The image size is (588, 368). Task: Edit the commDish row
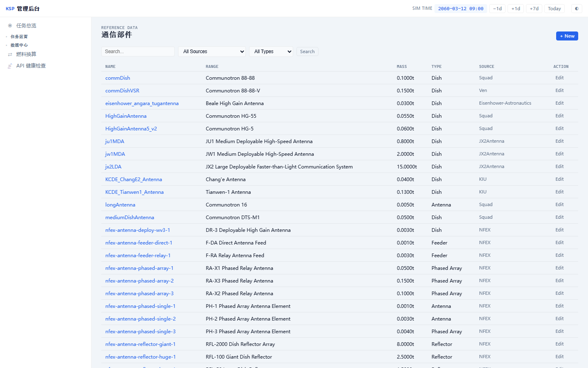tap(559, 78)
